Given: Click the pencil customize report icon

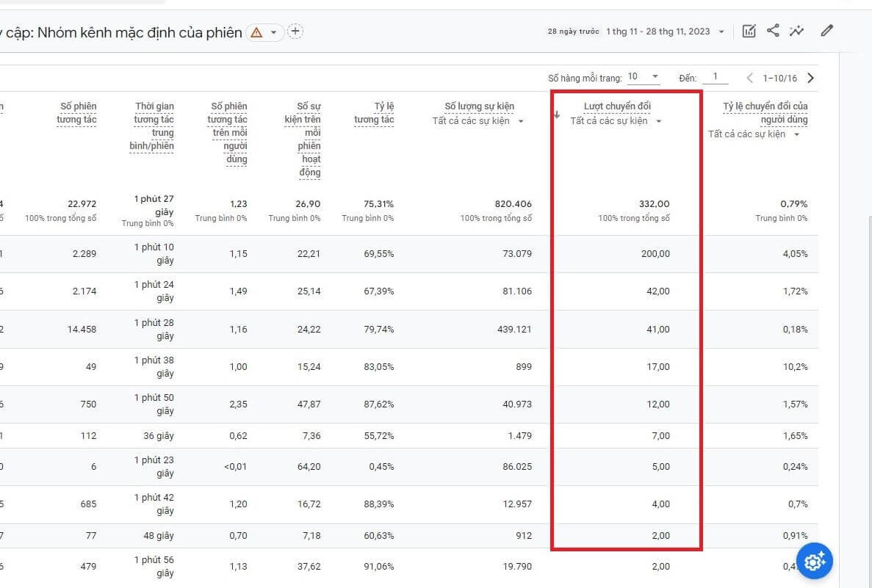Looking at the screenshot, I should click(826, 31).
